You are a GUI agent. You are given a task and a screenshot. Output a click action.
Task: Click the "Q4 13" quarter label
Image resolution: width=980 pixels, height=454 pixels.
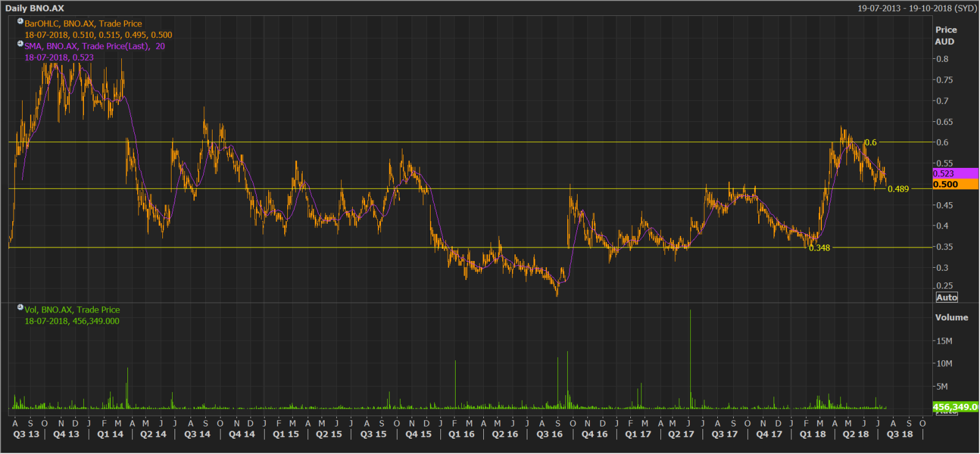pos(66,434)
